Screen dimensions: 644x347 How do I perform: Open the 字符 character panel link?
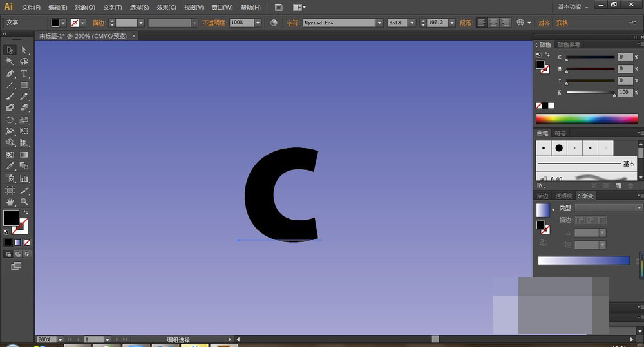point(292,23)
